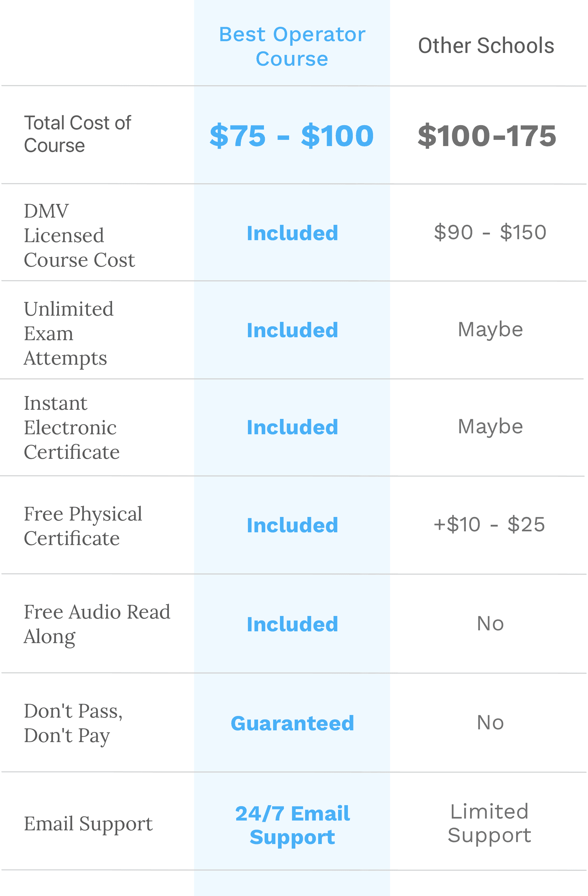
Task: Select the $90 - $150 cost text
Action: click(x=490, y=232)
